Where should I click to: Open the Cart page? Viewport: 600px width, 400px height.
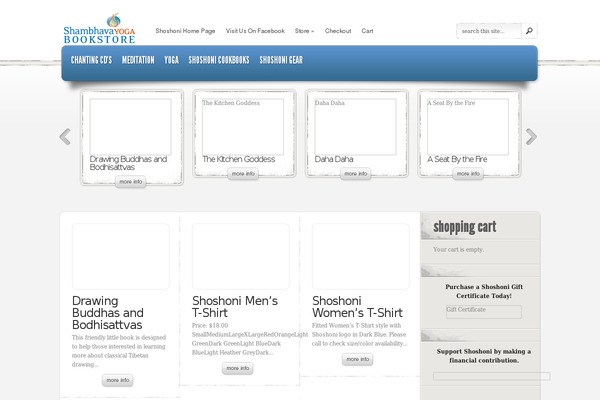[367, 31]
